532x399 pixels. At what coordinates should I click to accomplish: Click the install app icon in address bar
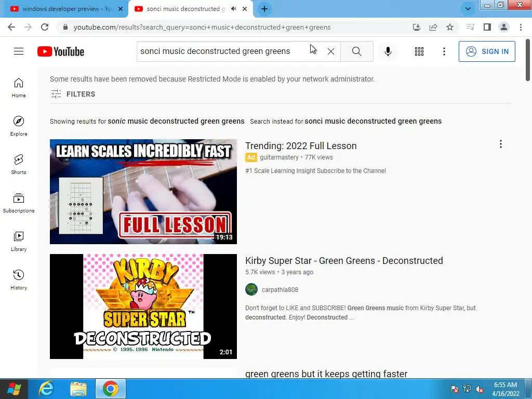pos(417,27)
